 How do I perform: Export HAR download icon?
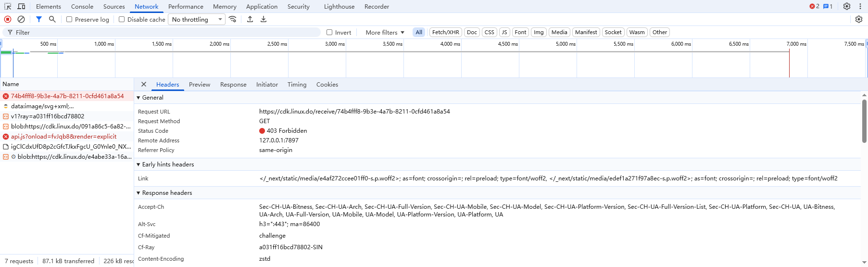coord(264,19)
